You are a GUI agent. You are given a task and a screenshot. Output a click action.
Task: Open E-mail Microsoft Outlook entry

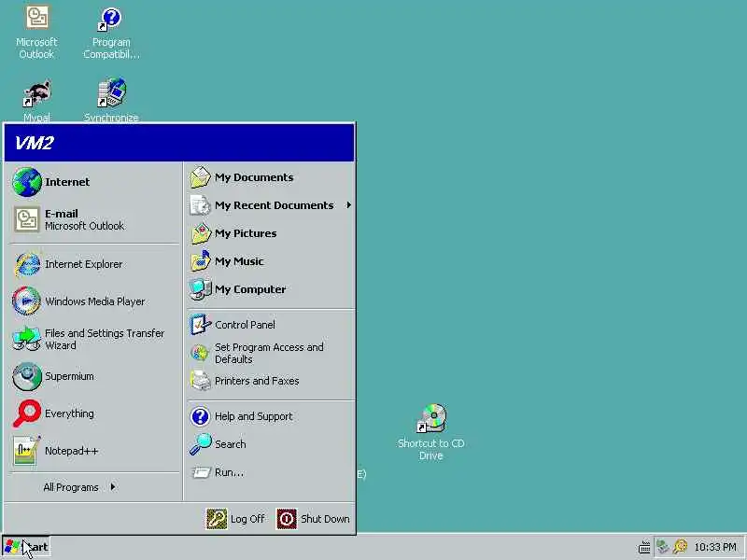click(93, 219)
